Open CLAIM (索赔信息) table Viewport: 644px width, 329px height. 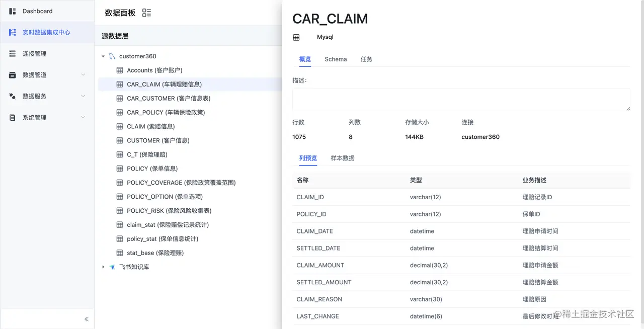151,126
